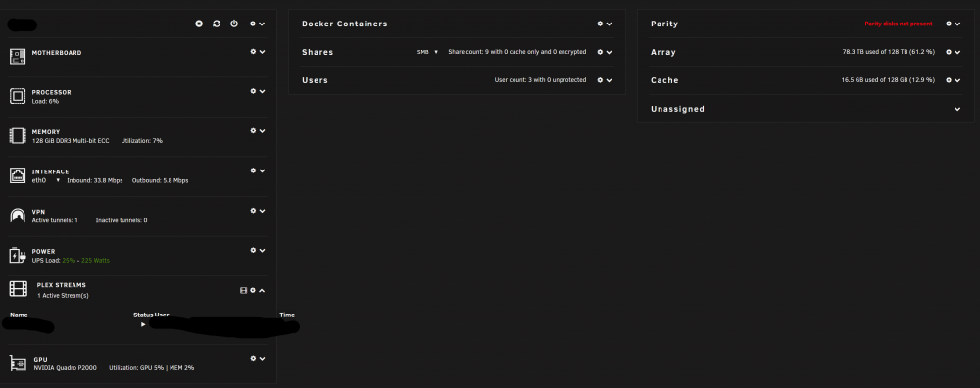Screen dimensions: 980x388
Task: Expand the Parity section chevron
Action: 957,24
